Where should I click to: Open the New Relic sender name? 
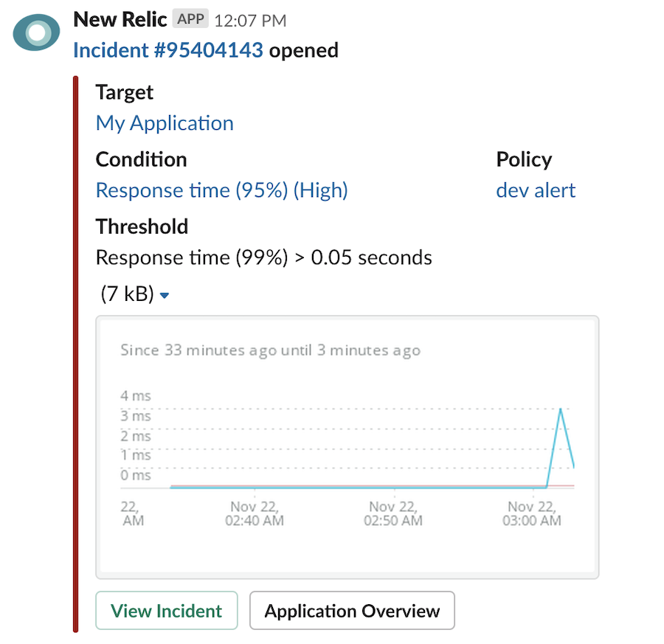click(x=120, y=20)
